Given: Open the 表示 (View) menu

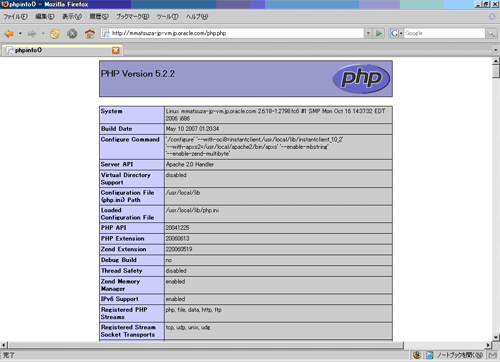Looking at the screenshot, I should 72,16.
